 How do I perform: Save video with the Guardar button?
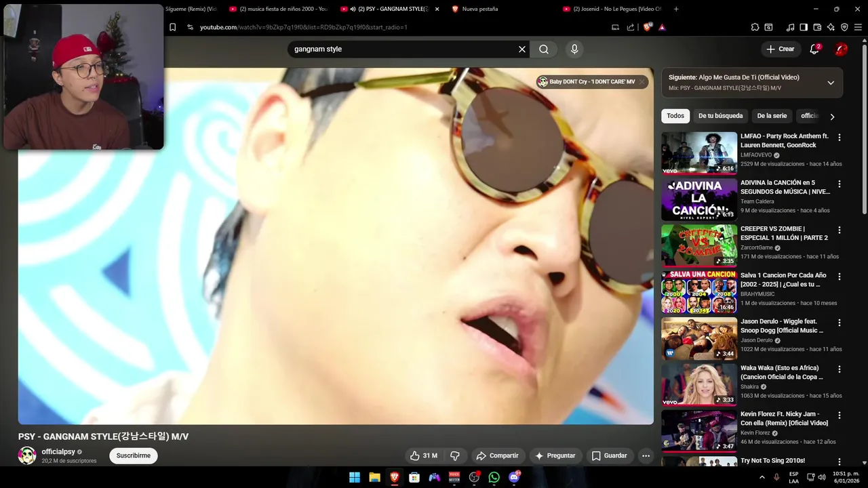[x=609, y=455]
